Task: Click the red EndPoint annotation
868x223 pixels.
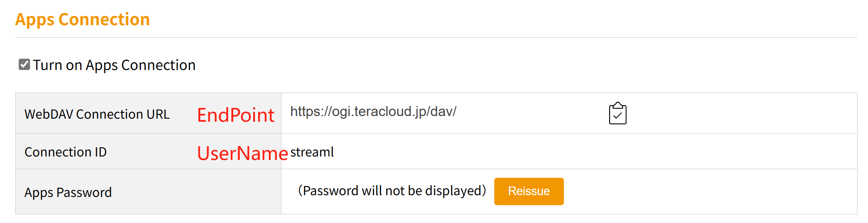Action: tap(235, 115)
